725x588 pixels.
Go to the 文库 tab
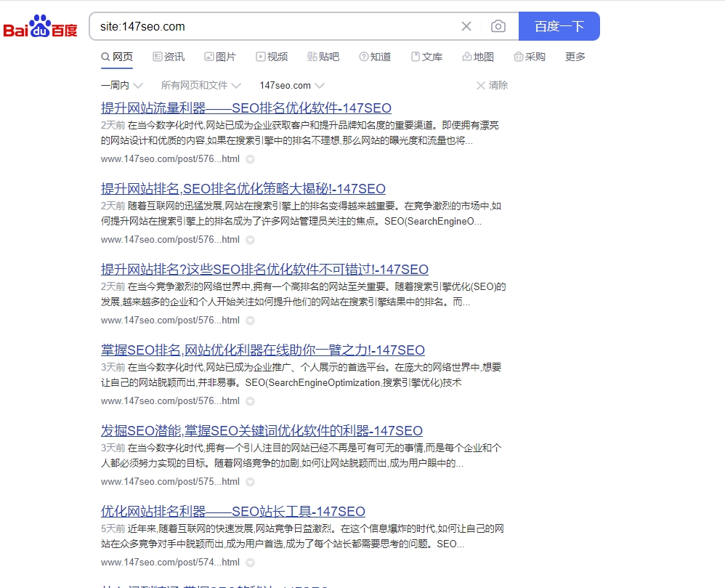(x=426, y=57)
